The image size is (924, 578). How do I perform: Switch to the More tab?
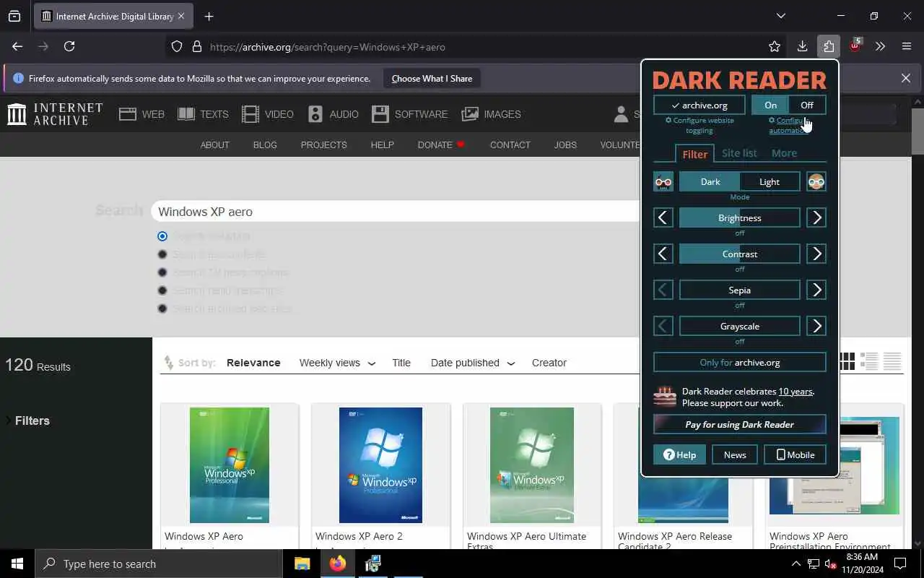pos(784,153)
